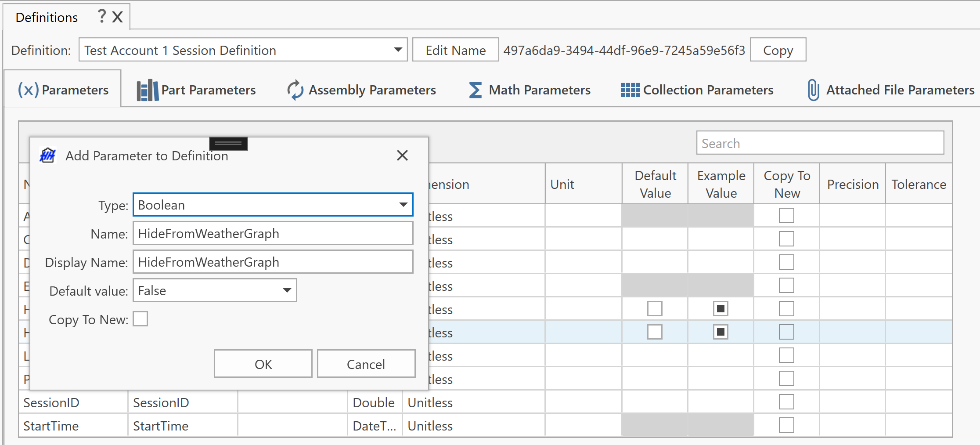The height and width of the screenshot is (445, 980).
Task: Click the GUID text 497a6da9-3494-44df-96e9-7245a59e56f3
Action: point(624,50)
